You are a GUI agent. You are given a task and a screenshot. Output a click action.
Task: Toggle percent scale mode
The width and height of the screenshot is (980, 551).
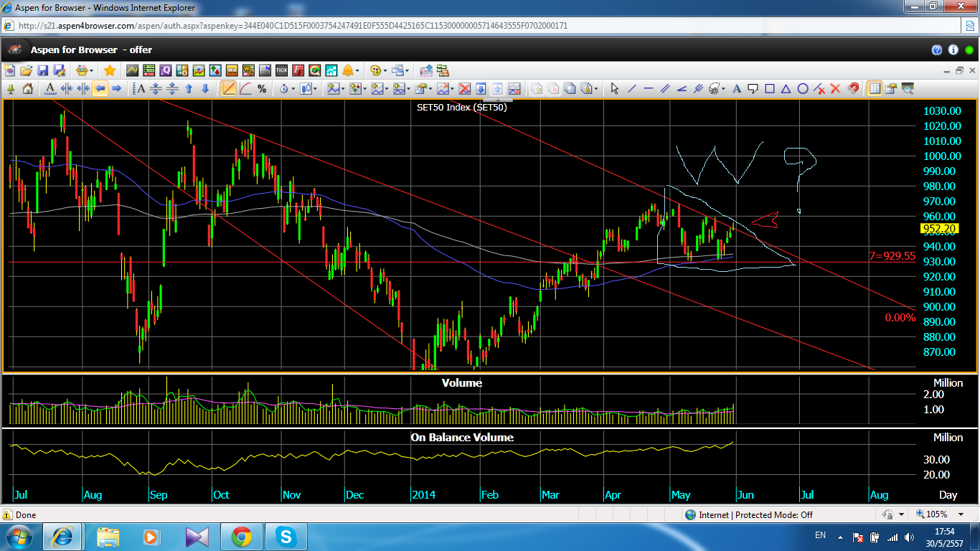(262, 89)
